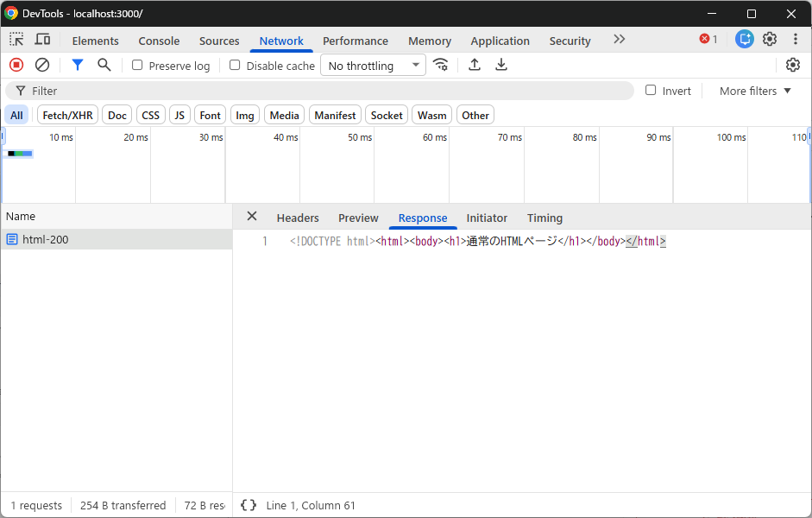Click the 'Line 1, Column 61' indicator
The width and height of the screenshot is (812, 518).
pos(311,506)
